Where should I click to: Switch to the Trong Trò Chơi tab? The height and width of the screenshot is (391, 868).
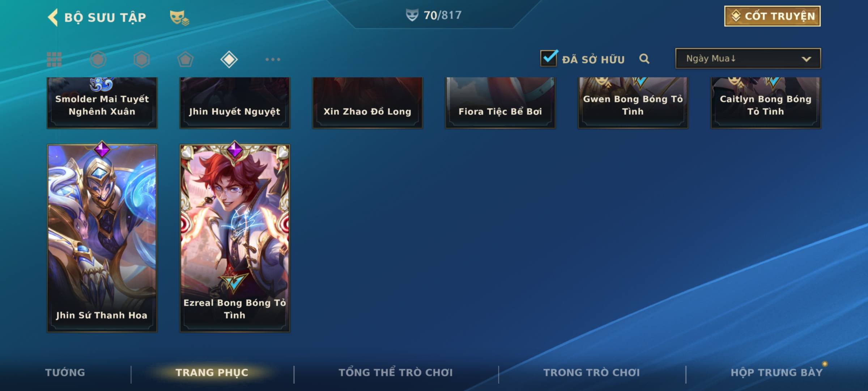coord(592,373)
